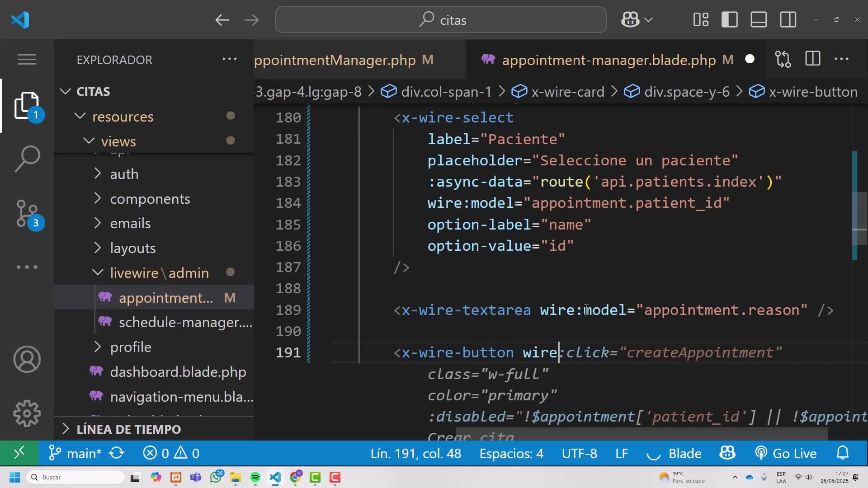
Task: Click x-wire-card breadcrumb
Action: click(558, 92)
